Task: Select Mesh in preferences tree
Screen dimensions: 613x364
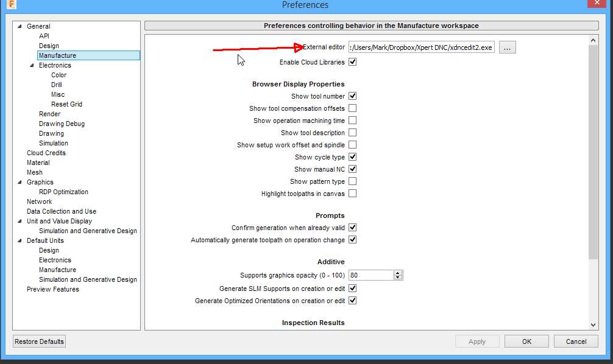Action: click(34, 173)
